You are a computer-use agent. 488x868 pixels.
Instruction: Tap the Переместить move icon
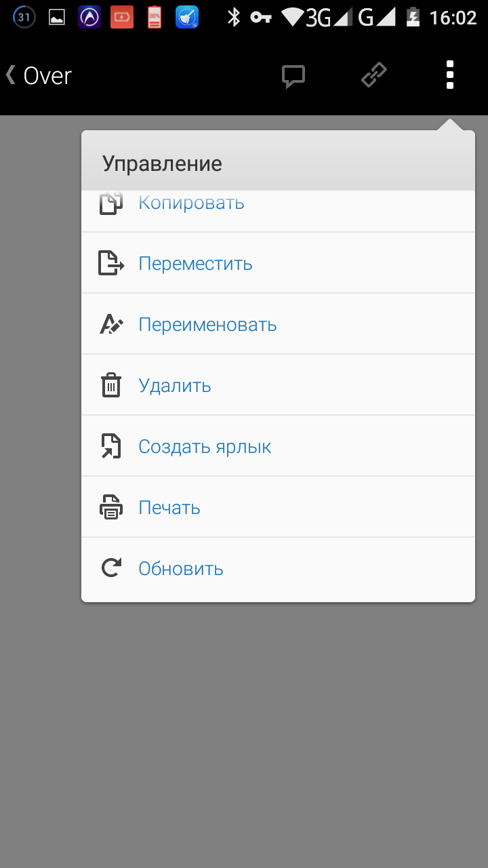coord(111,263)
